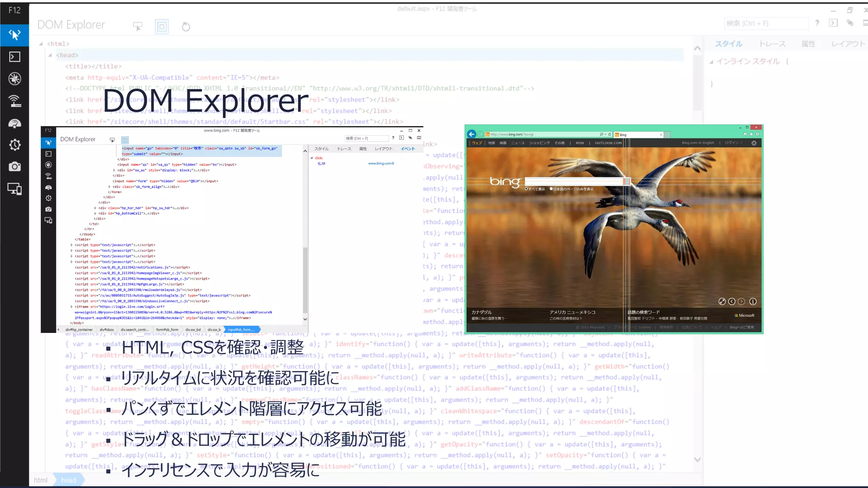868x488 pixels.
Task: Click the refresh icon in the Bing address bar
Action: click(609, 134)
